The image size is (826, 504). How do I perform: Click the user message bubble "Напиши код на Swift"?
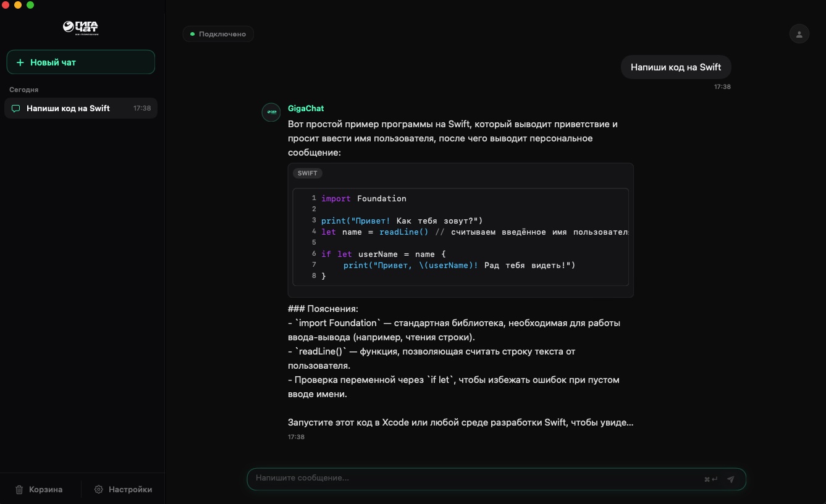tap(676, 67)
